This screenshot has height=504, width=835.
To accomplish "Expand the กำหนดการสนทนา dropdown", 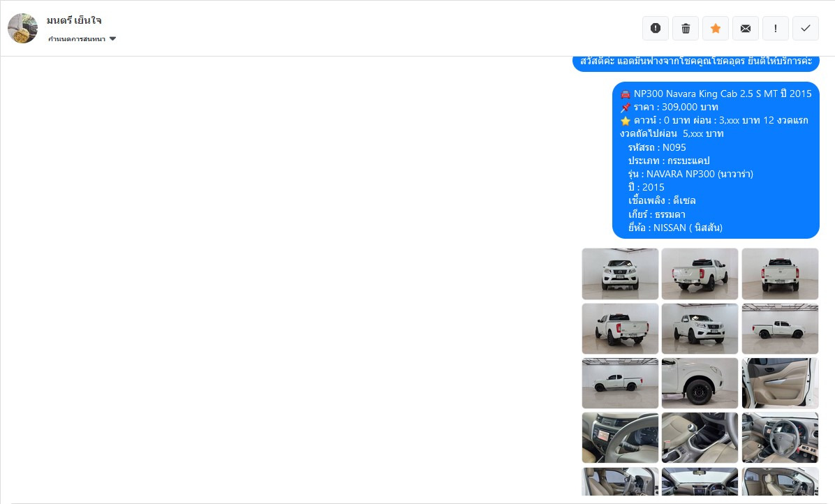I will click(82, 39).
